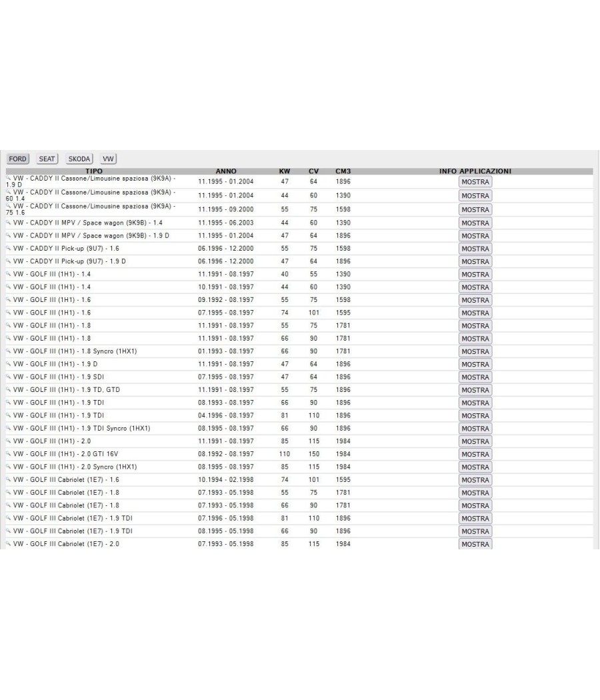Click MOSTRA for CADDY II Cassone 75 1.6
This screenshot has width=600, height=700.
click(475, 209)
